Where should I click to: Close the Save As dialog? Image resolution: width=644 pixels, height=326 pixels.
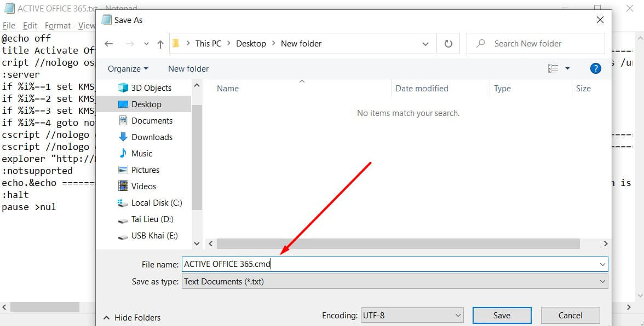coord(600,20)
